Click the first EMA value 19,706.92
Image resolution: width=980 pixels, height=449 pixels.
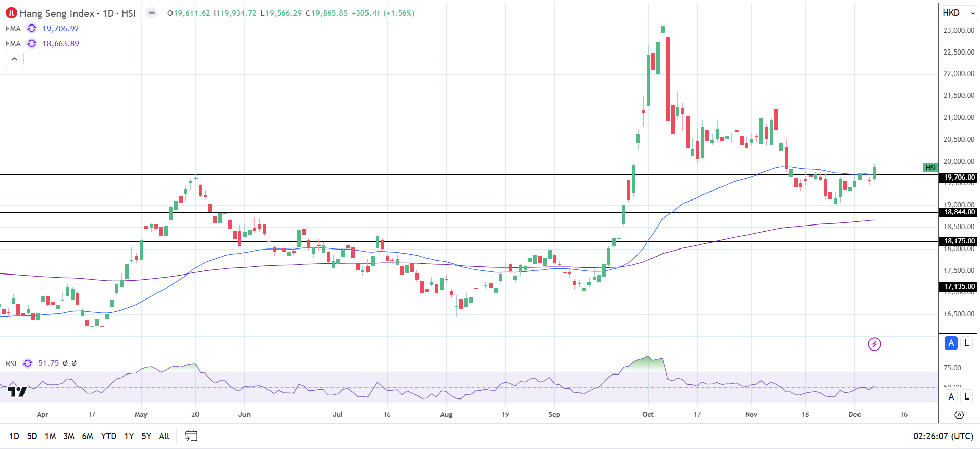click(x=61, y=29)
